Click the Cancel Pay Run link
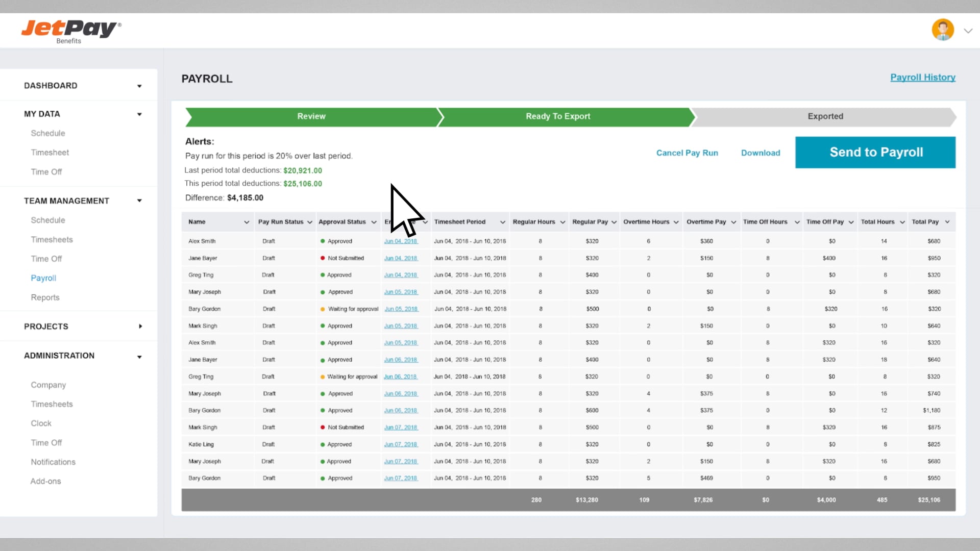The image size is (980, 551). tap(687, 153)
